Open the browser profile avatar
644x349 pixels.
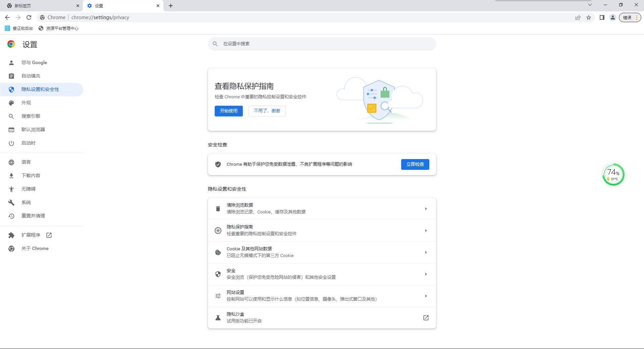coord(612,17)
